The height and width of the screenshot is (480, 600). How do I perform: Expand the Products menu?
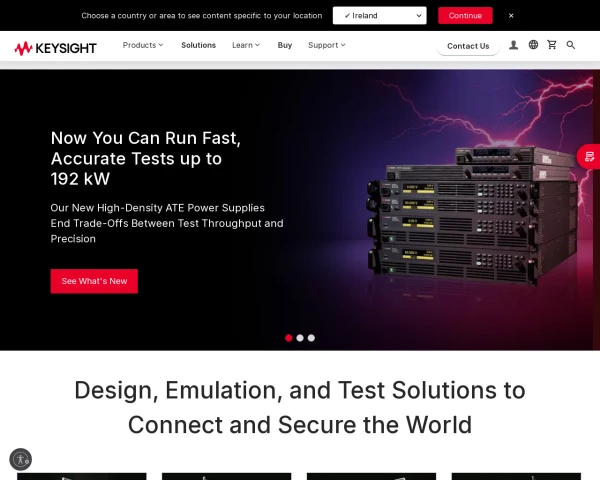coord(143,45)
